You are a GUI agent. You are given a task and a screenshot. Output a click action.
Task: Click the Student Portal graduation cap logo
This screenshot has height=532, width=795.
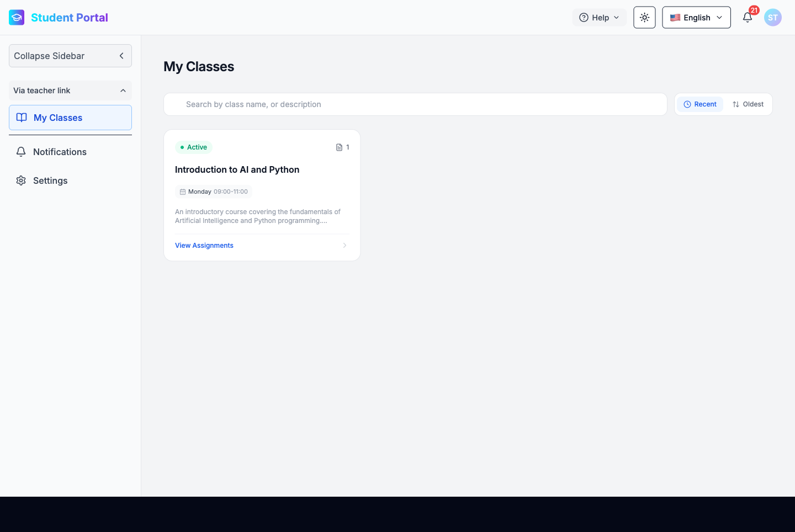coord(17,18)
